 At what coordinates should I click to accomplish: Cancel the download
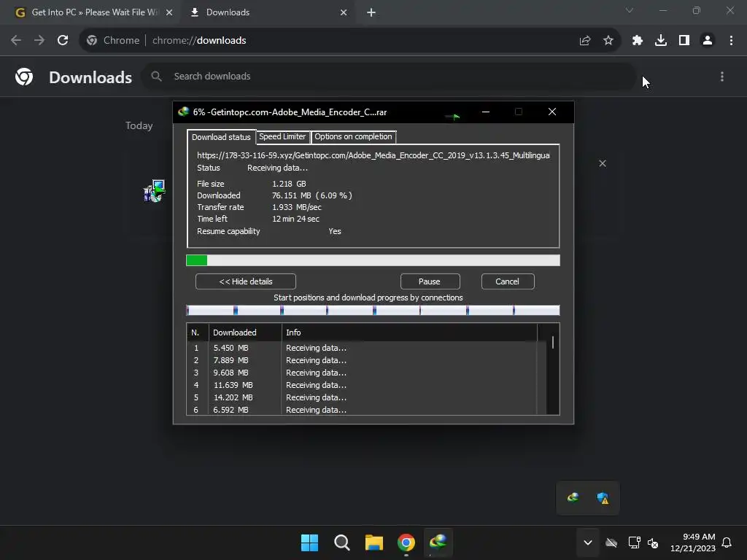coord(508,281)
